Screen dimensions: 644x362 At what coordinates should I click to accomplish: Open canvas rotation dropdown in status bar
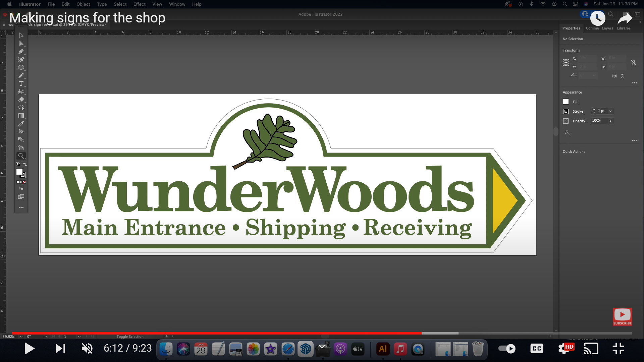pos(46,337)
